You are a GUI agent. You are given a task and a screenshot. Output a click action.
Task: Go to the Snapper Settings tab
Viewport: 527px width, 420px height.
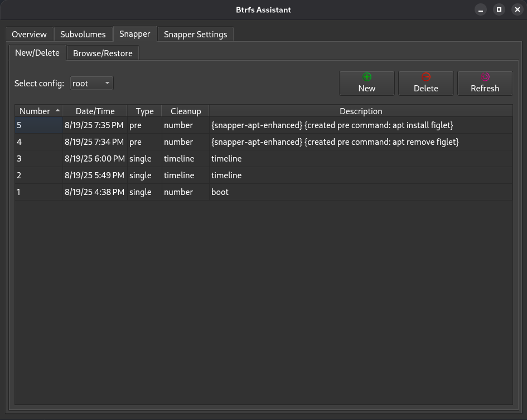[x=195, y=35]
